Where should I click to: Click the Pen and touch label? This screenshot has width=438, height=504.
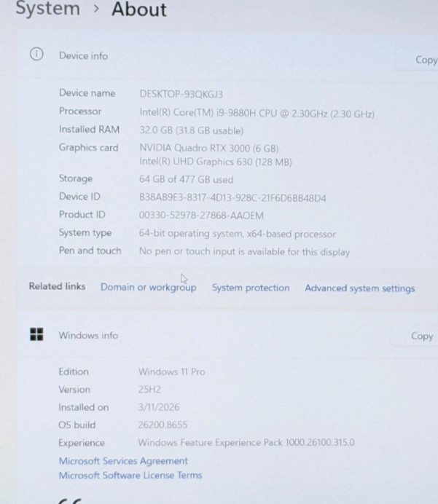pyautogui.click(x=90, y=251)
